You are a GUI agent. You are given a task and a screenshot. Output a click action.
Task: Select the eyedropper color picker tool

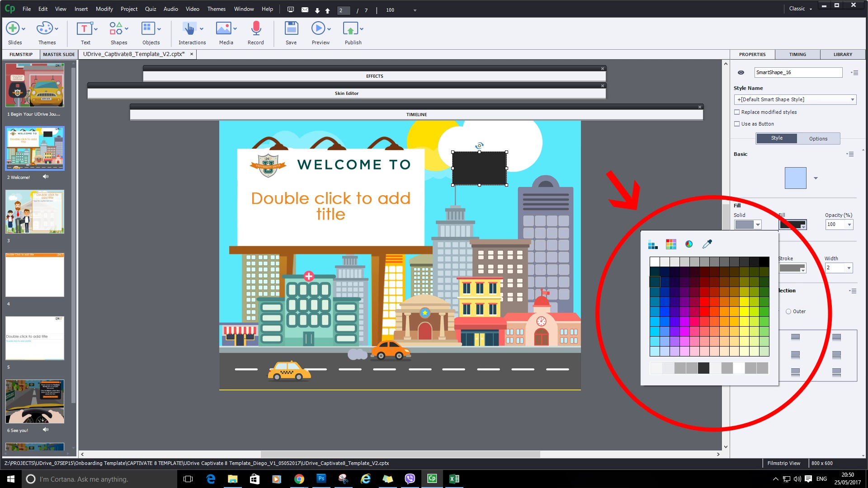[x=707, y=244]
